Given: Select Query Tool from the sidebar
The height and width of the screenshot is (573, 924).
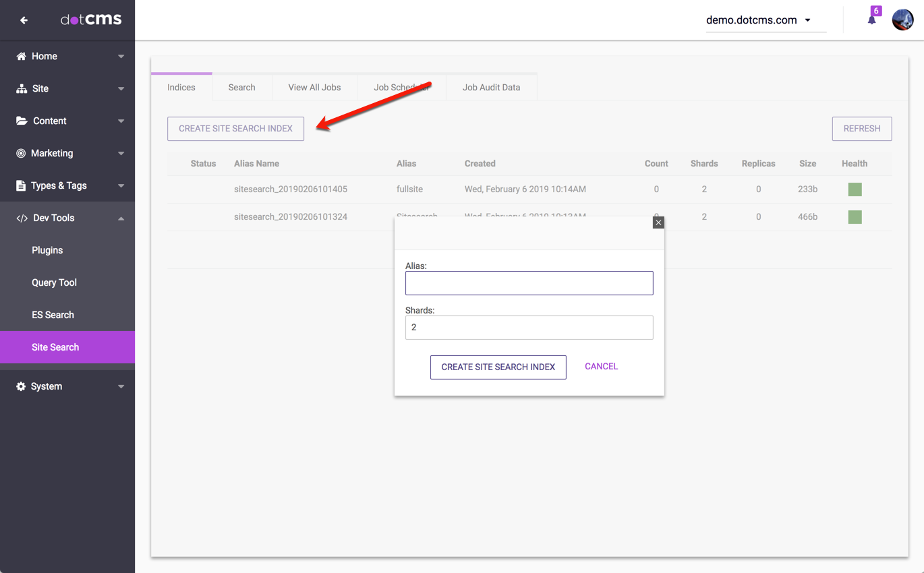Looking at the screenshot, I should click(54, 282).
